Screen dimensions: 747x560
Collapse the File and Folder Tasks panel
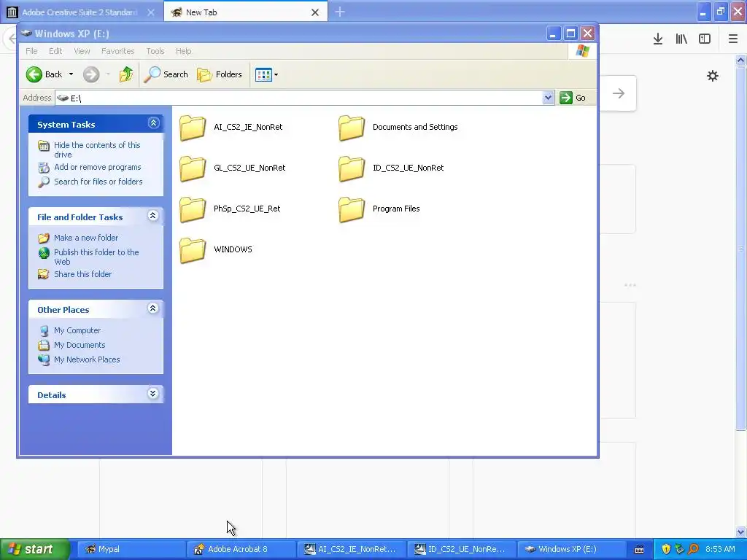pos(153,216)
